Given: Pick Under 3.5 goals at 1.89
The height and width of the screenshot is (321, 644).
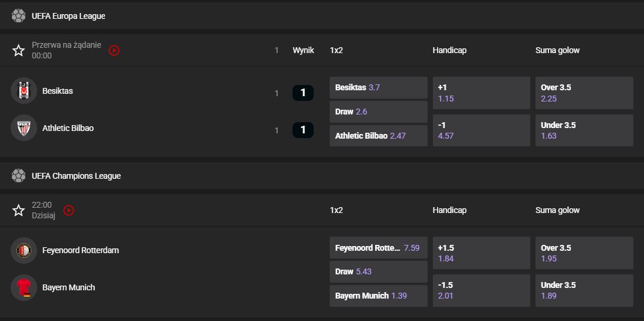Looking at the screenshot, I should [583, 290].
